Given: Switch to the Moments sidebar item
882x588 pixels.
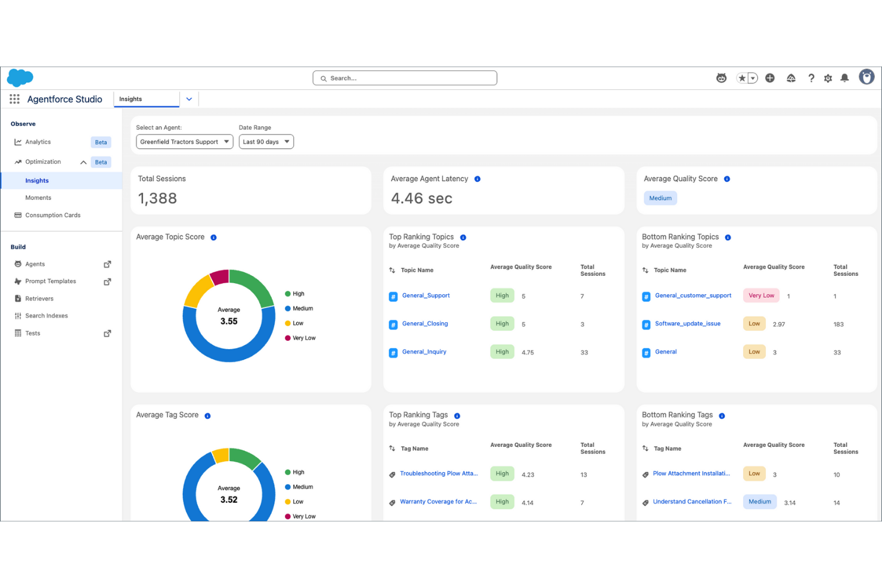Looking at the screenshot, I should point(38,197).
